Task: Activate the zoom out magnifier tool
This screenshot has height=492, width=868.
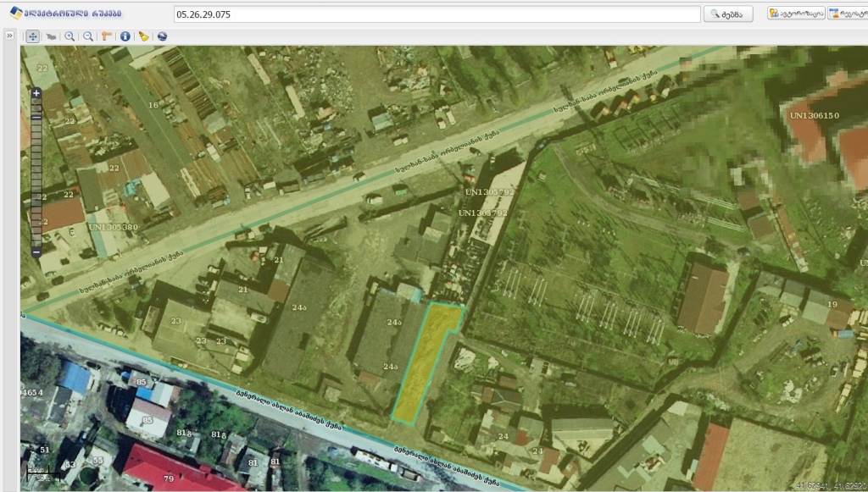Action: point(88,36)
